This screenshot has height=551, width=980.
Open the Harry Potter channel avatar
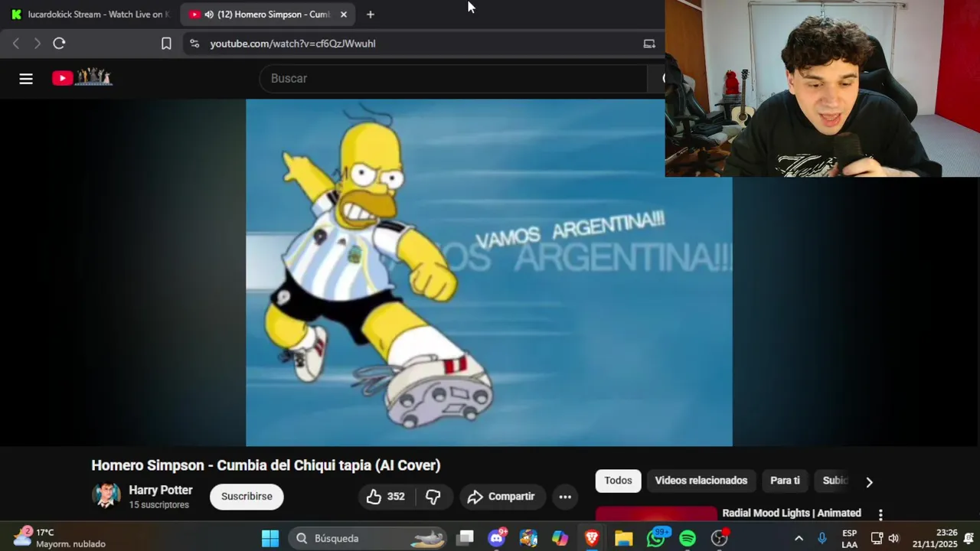(106, 496)
